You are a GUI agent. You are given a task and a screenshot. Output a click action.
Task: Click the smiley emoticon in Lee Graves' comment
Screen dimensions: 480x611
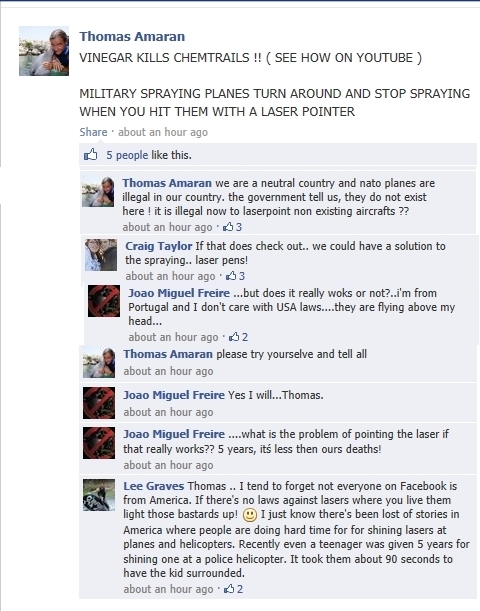(250, 515)
